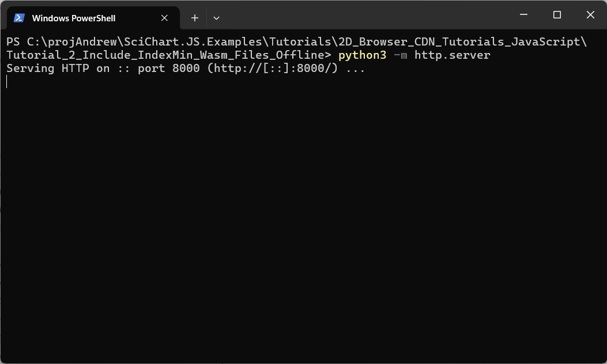Click the empty title bar area

pos(363,15)
